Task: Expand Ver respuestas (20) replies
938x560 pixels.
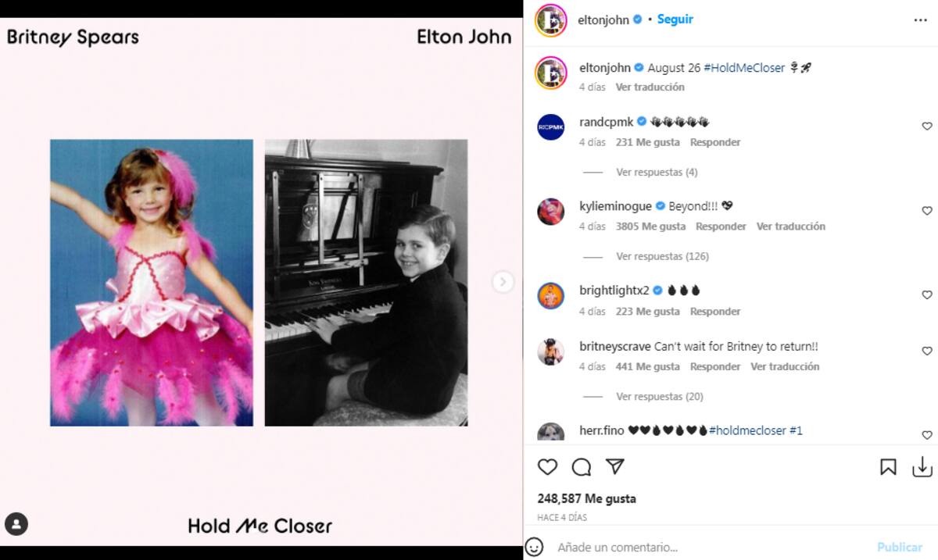Action: (660, 397)
